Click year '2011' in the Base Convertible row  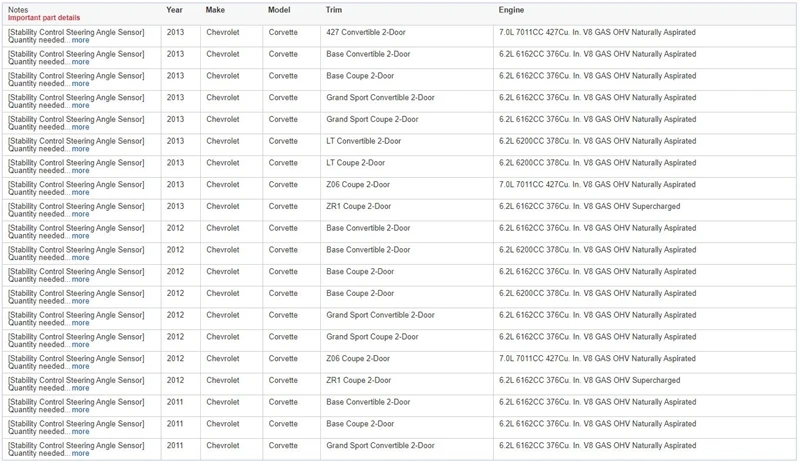(x=175, y=402)
